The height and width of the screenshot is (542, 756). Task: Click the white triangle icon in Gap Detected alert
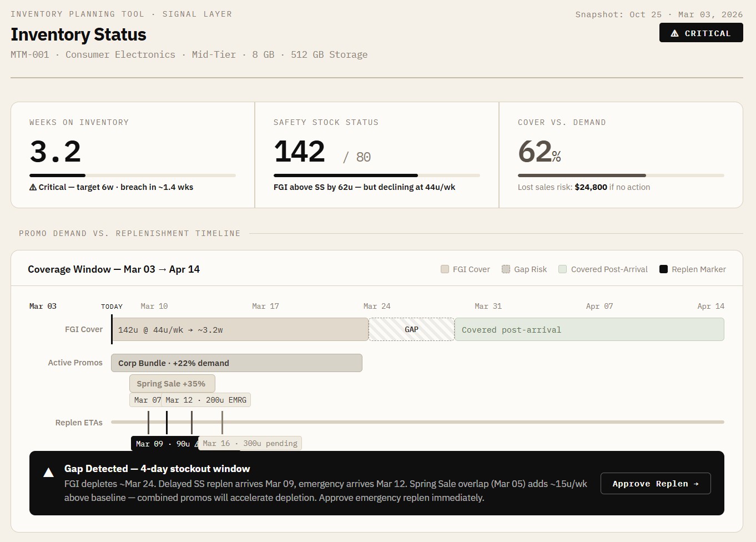coord(49,472)
